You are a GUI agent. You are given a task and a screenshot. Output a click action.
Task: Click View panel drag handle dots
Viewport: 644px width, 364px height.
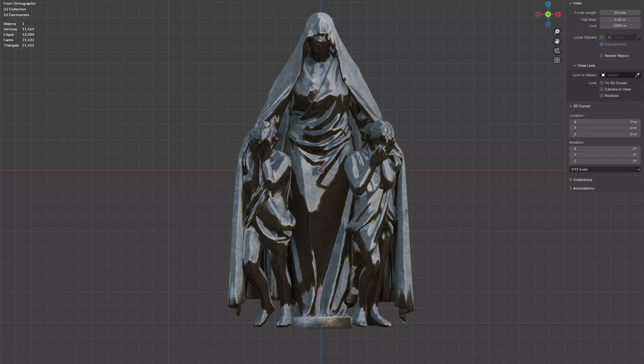(x=640, y=3)
